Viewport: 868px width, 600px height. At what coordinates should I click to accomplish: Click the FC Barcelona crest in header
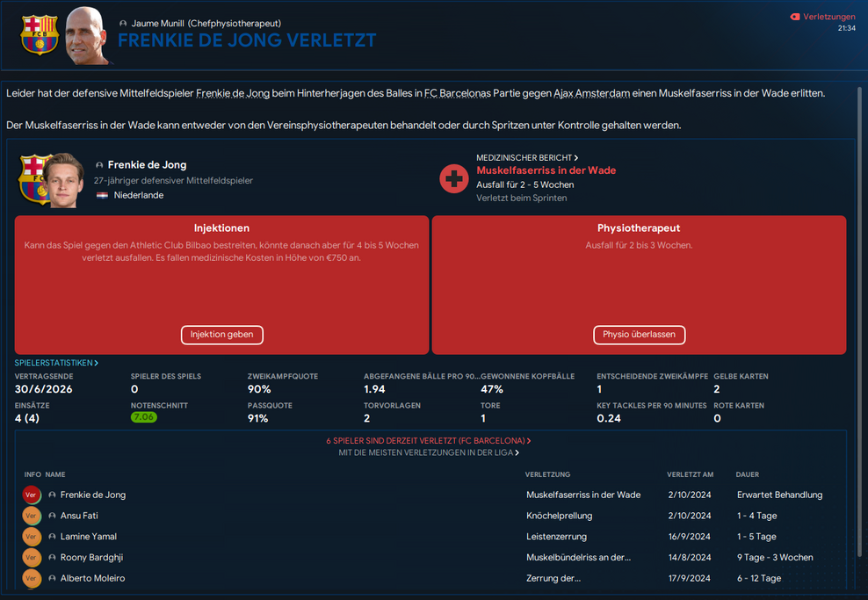39,34
